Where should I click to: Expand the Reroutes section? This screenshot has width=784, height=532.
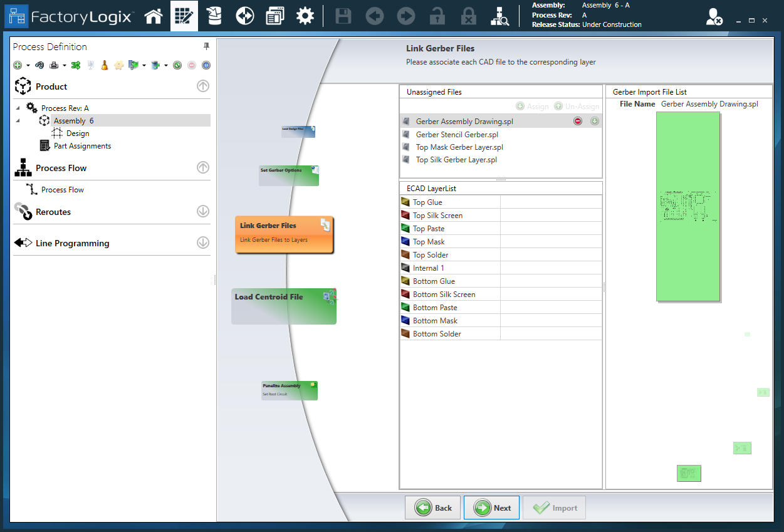point(202,212)
